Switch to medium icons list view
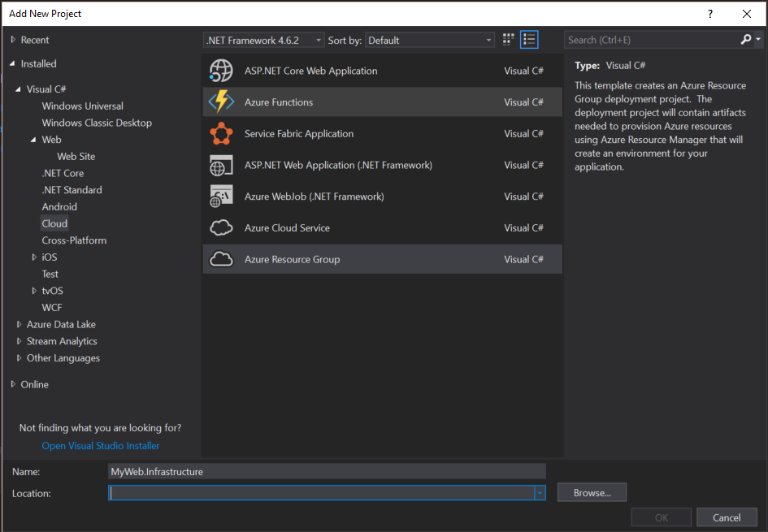Image resolution: width=768 pixels, height=532 pixels. (x=529, y=40)
